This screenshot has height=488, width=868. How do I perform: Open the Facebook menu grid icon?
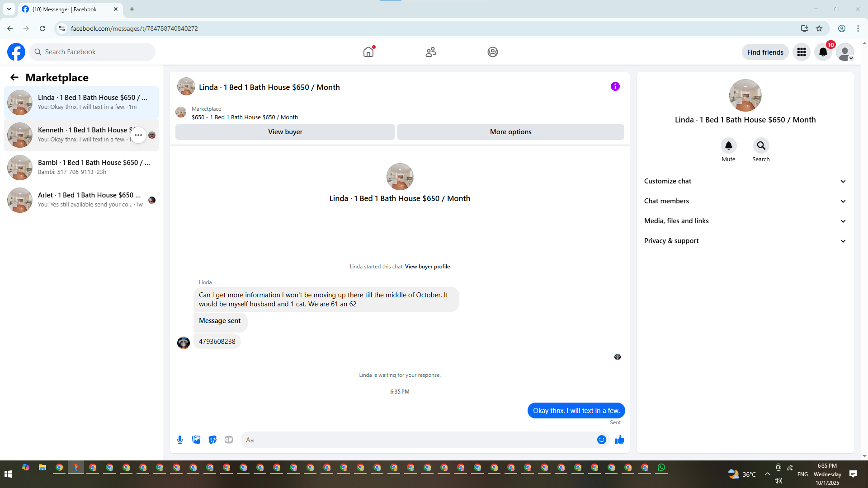click(802, 52)
